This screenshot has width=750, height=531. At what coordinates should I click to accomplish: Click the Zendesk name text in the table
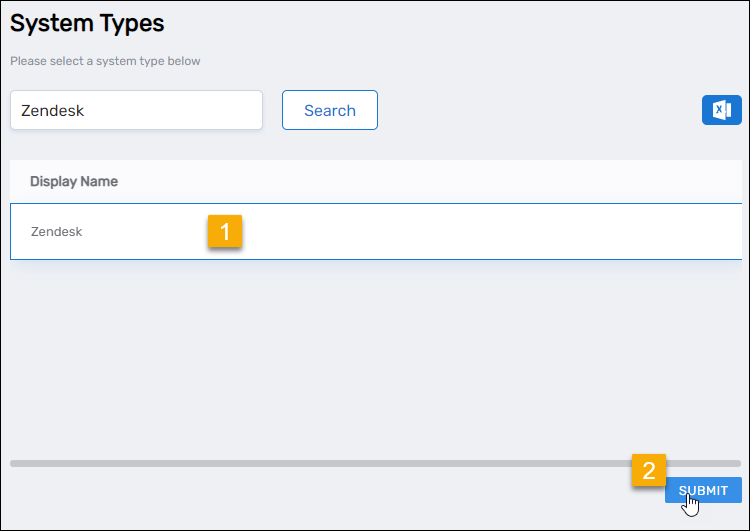click(56, 231)
